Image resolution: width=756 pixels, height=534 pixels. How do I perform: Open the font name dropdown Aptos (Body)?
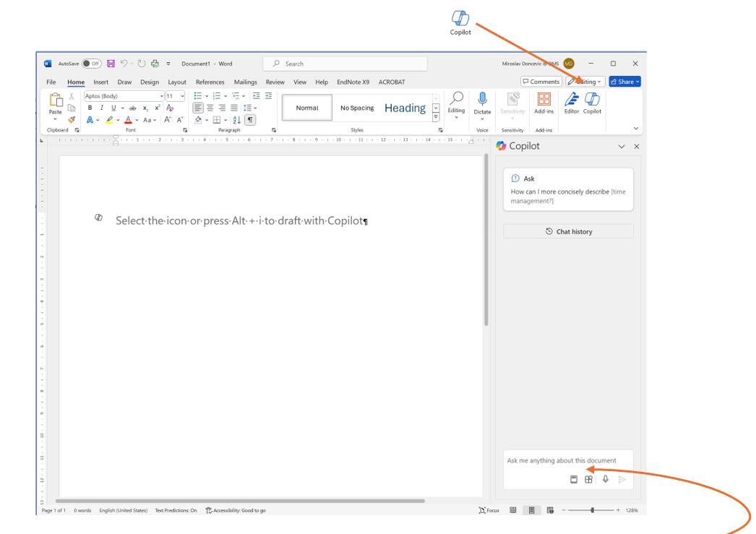(161, 96)
